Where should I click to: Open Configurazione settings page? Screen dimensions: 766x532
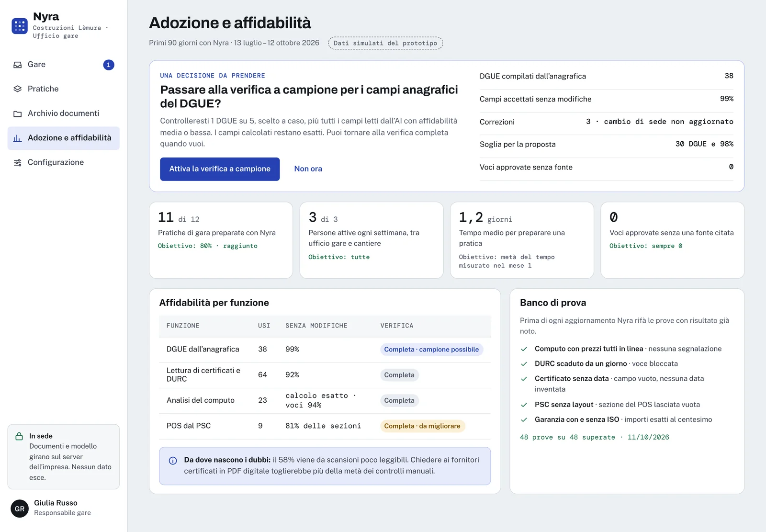click(64, 163)
